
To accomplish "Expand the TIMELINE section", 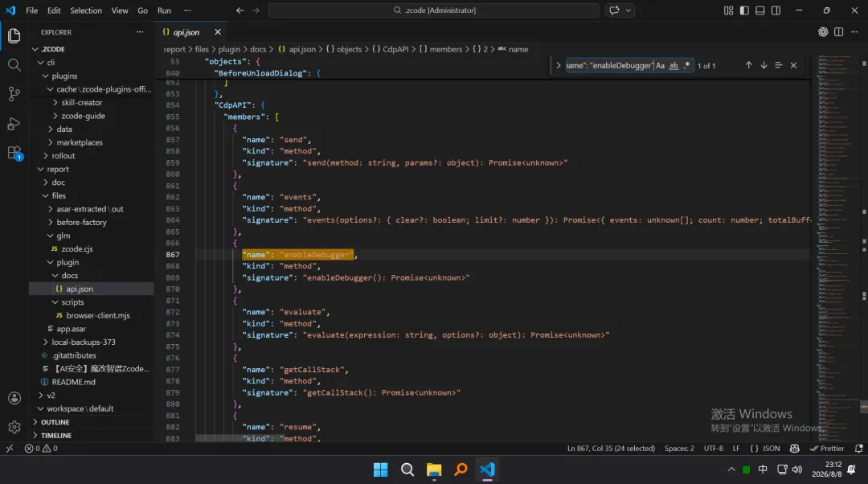I will [92, 435].
